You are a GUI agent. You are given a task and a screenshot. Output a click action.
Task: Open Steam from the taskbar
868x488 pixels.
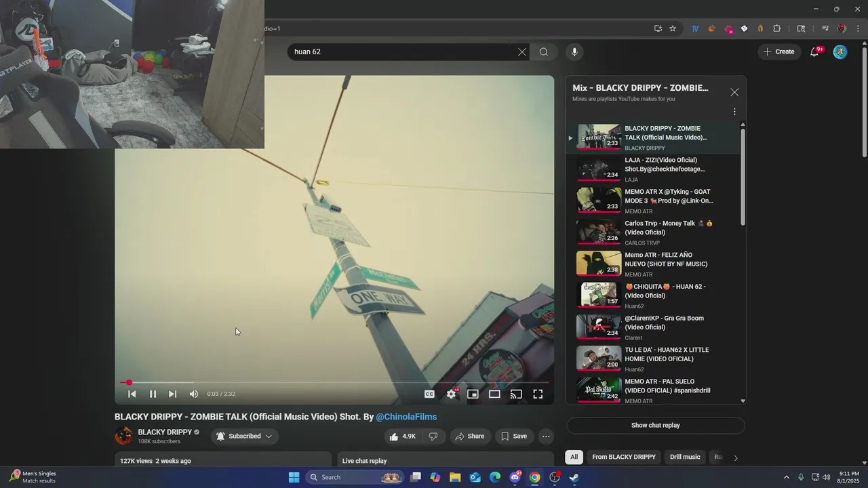(574, 477)
